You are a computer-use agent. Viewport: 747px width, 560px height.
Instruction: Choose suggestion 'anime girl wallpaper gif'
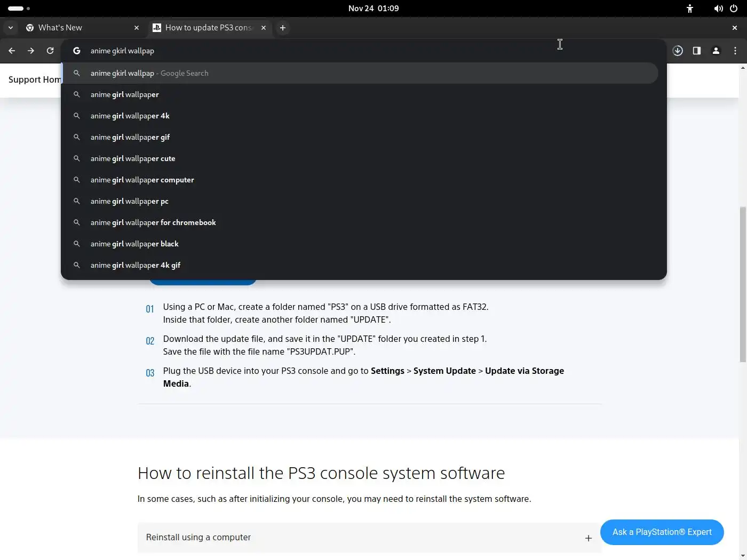pos(360,137)
